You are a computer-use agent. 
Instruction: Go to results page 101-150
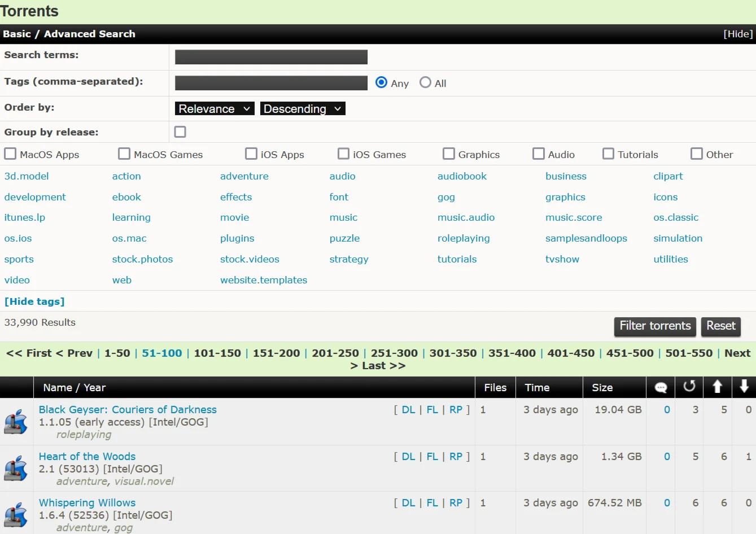point(217,353)
